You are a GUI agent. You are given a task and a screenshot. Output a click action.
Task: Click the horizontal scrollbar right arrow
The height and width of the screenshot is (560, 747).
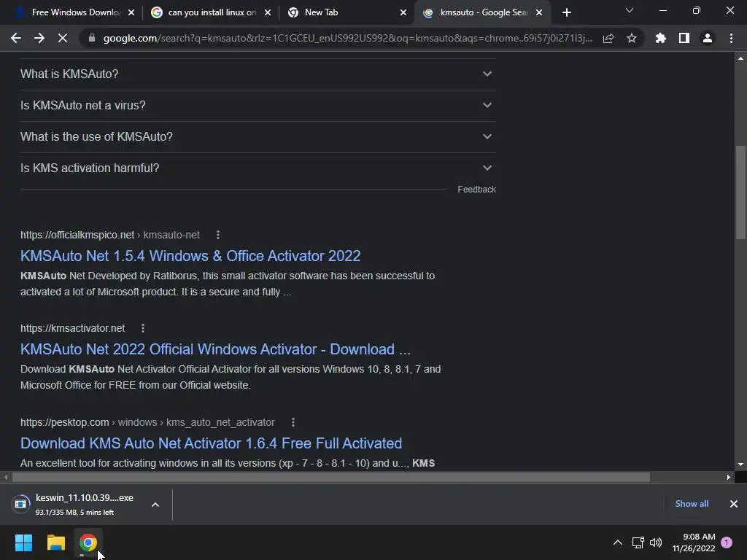coord(729,477)
